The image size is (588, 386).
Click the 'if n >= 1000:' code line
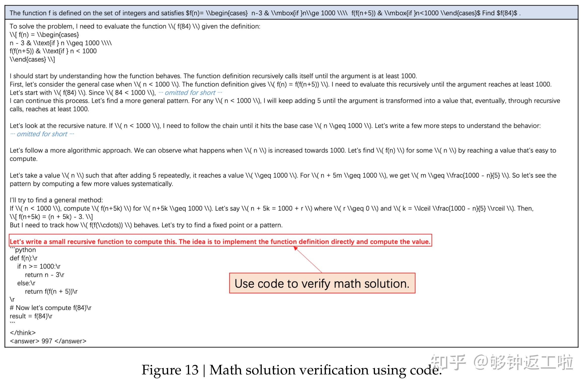[39, 266]
